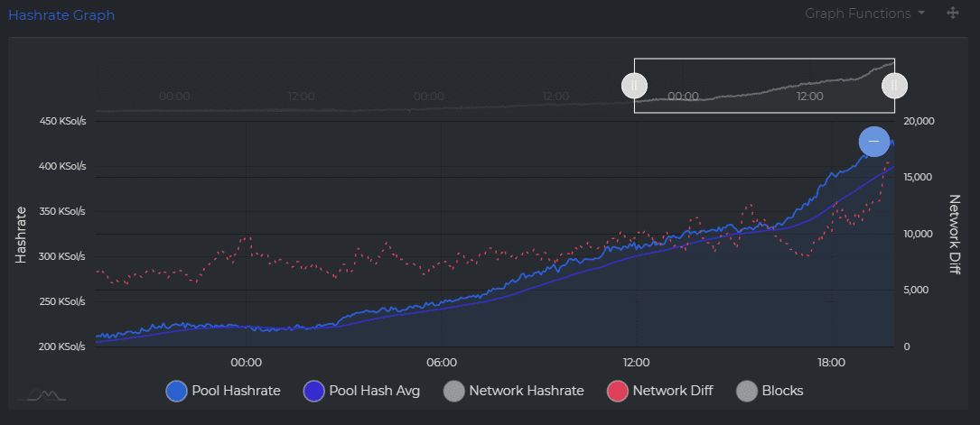Screen dimensions: 980x425
Task: Enable the Network Hashrate legend series
Action: click(x=513, y=392)
